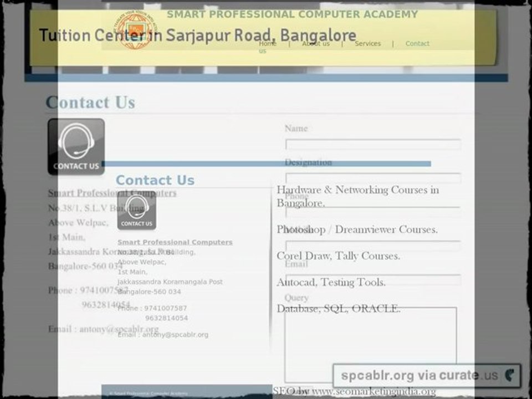Click the curate.us ear icon in the badge

tap(510, 375)
